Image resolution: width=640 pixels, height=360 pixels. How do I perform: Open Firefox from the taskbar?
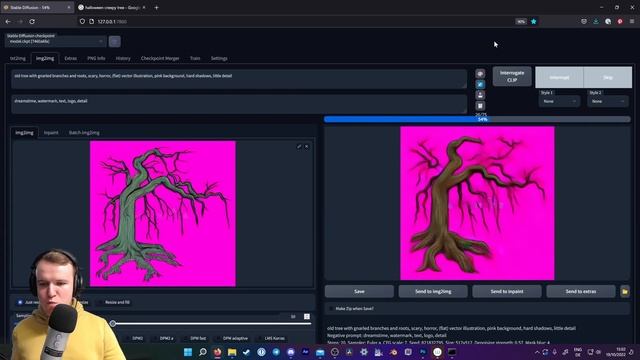pos(217,352)
